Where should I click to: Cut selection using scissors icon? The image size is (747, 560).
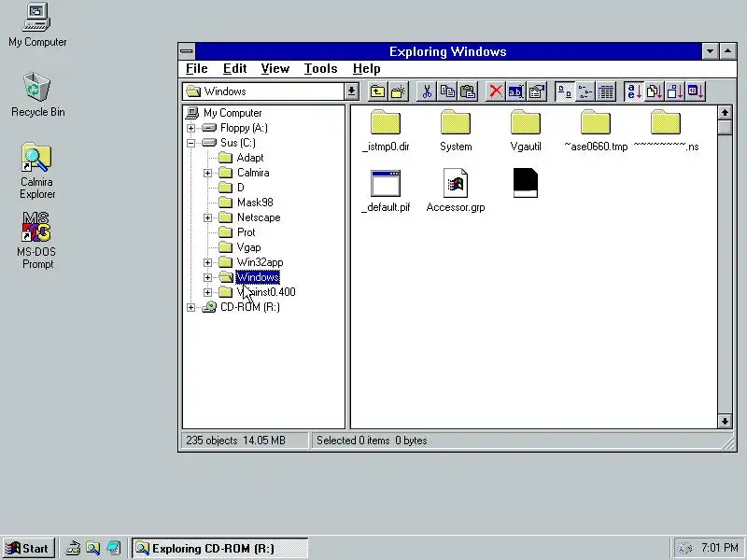coord(427,91)
